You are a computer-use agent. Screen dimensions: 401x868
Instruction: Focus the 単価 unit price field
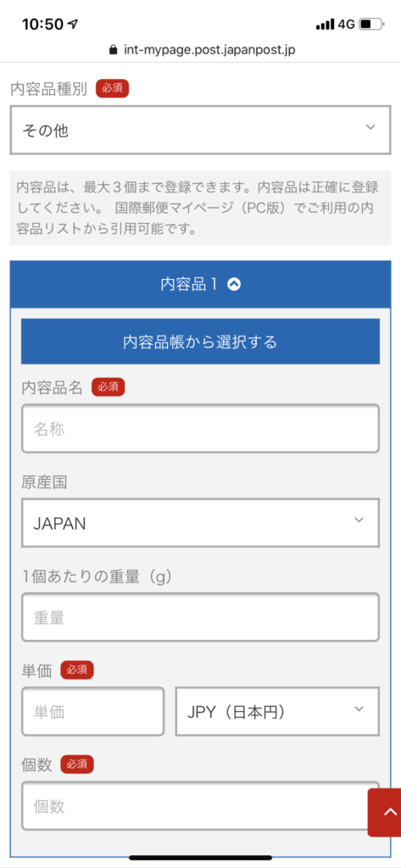(93, 711)
